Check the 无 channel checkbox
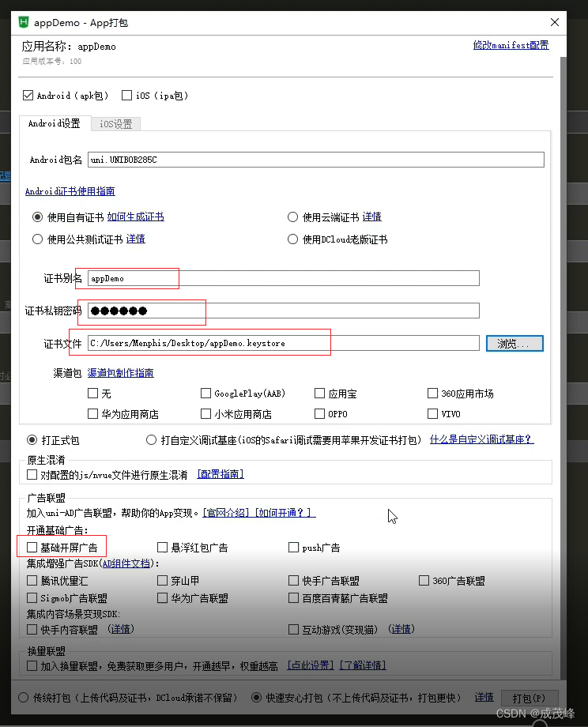The width and height of the screenshot is (588, 727). pyautogui.click(x=92, y=394)
